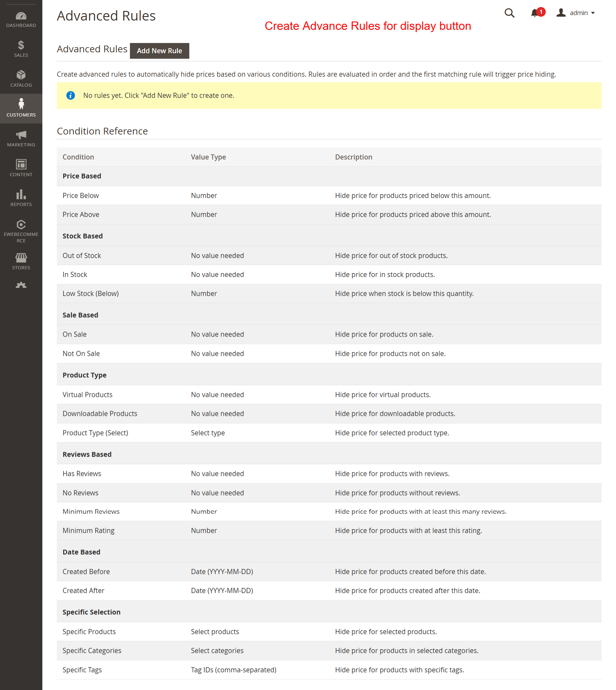
Task: Click the Price Below condition row
Action: tap(81, 196)
